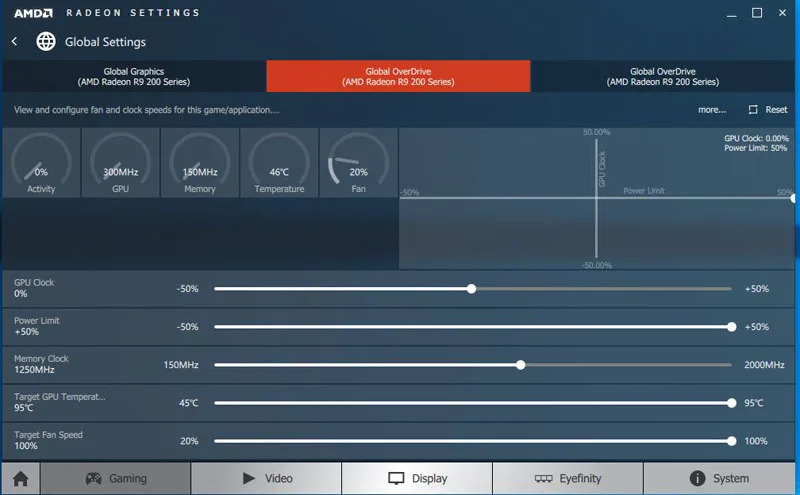Click the Reset button
Image resolution: width=800 pixels, height=495 pixels.
[768, 110]
